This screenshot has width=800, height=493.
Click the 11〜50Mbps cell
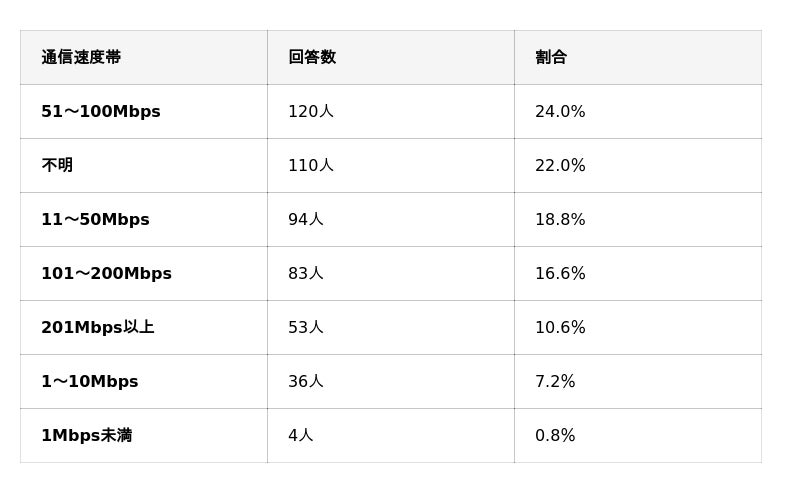pos(95,220)
